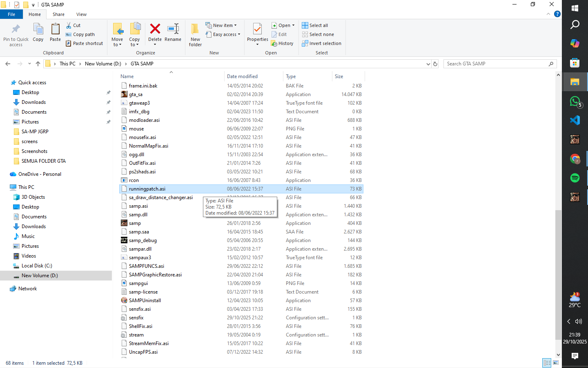Image resolution: width=588 pixels, height=368 pixels.
Task: Refresh the GTA SAMP folder view
Action: (x=435, y=64)
